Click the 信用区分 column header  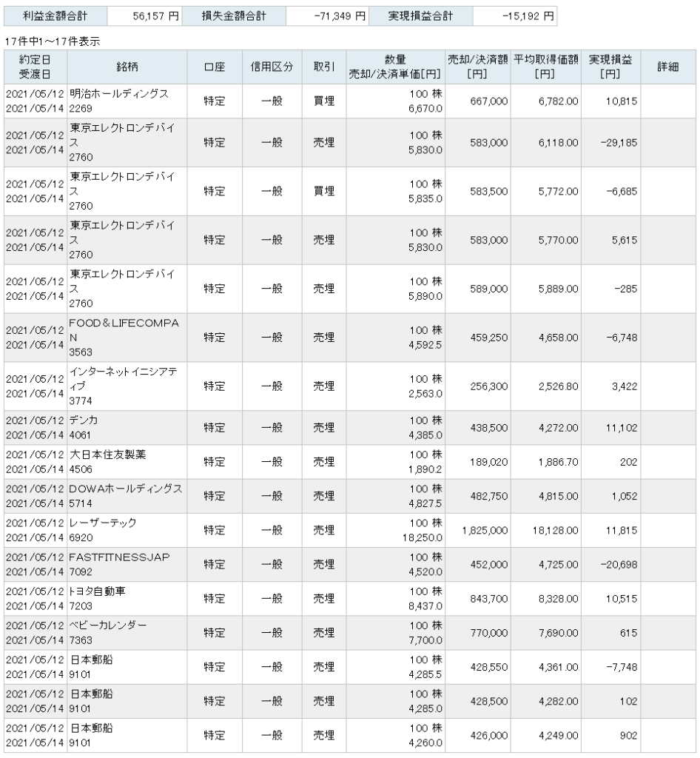[272, 67]
